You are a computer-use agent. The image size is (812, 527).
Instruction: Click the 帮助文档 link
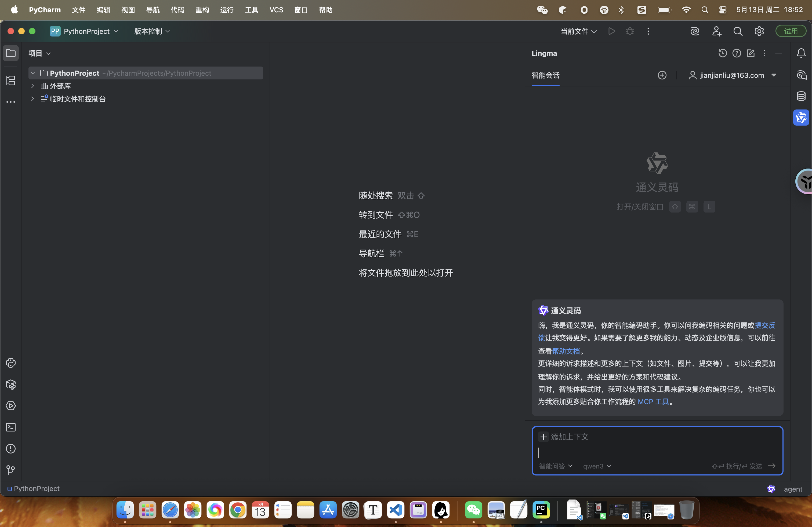(566, 351)
